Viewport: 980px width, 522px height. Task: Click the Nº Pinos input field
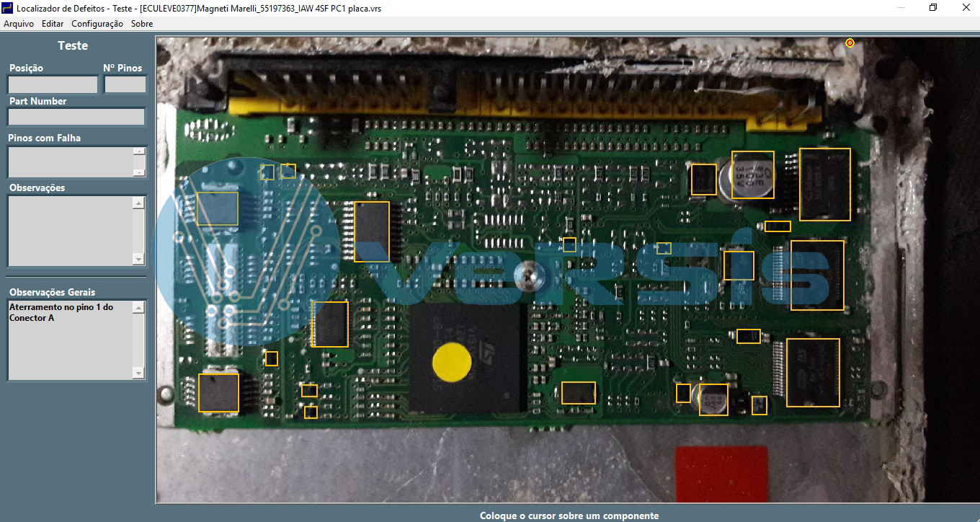tap(125, 84)
